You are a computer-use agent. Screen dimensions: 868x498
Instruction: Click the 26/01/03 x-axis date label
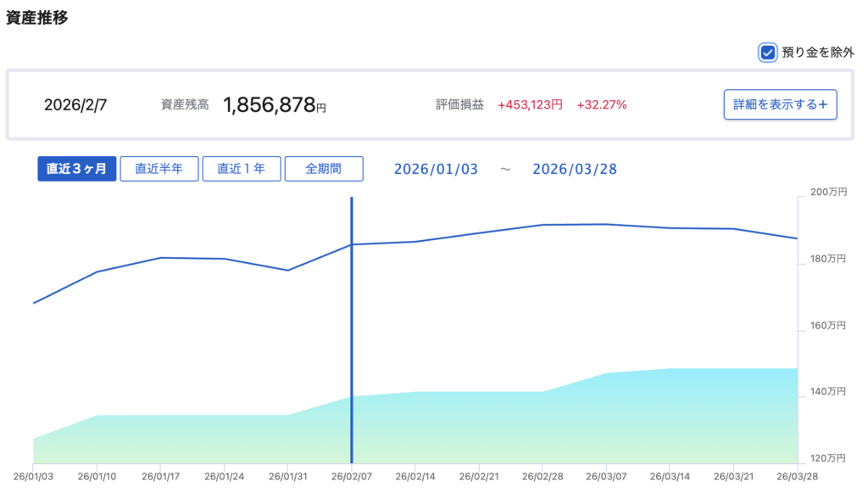(x=33, y=477)
